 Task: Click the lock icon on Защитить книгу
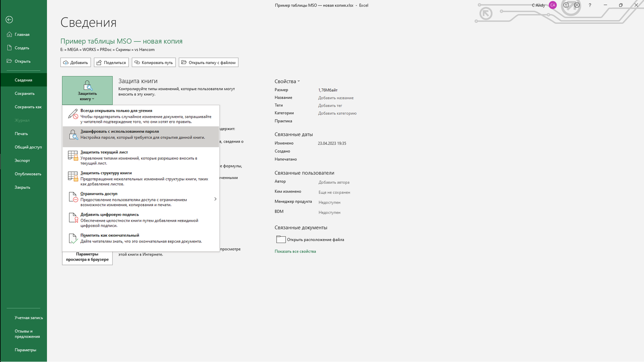point(87,85)
